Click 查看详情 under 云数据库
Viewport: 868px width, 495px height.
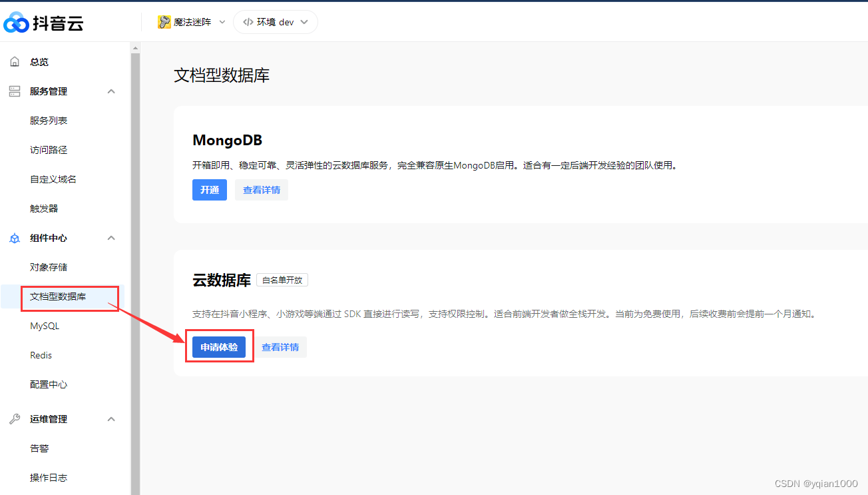click(x=280, y=347)
